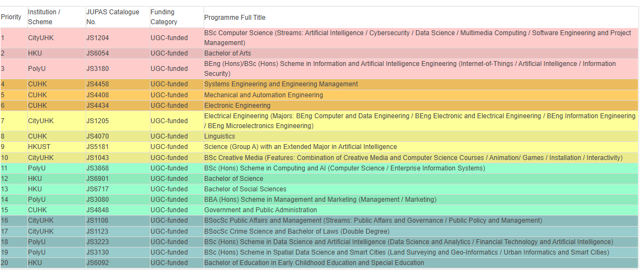The image size is (644, 270).
Task: Select catalogue number JS4408
Action: click(x=97, y=95)
